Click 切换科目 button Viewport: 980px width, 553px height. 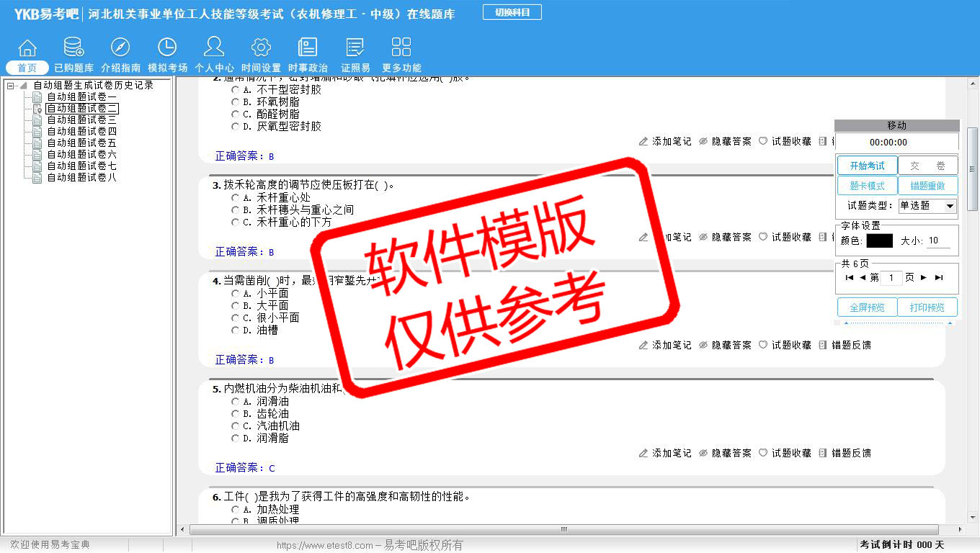click(512, 12)
